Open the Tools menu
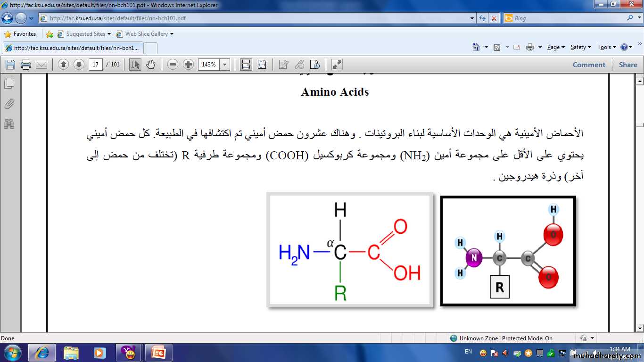Screen dimensions: 644x362 606,47
